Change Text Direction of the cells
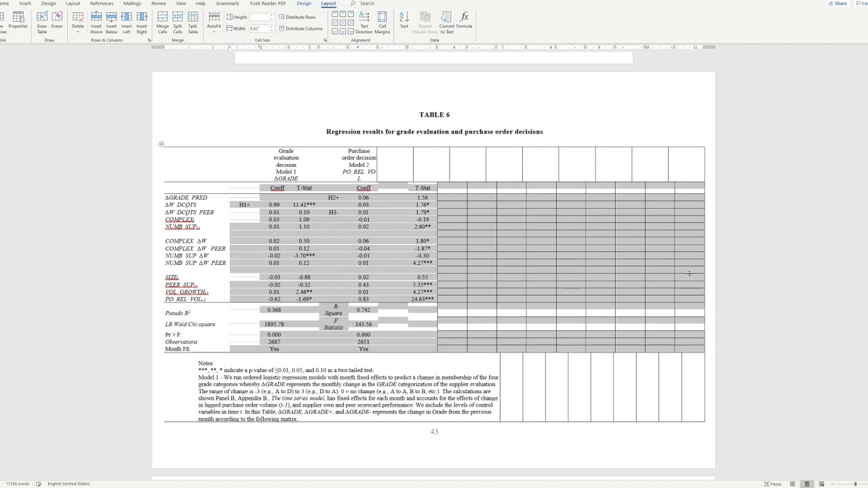868x488 pixels. point(364,22)
